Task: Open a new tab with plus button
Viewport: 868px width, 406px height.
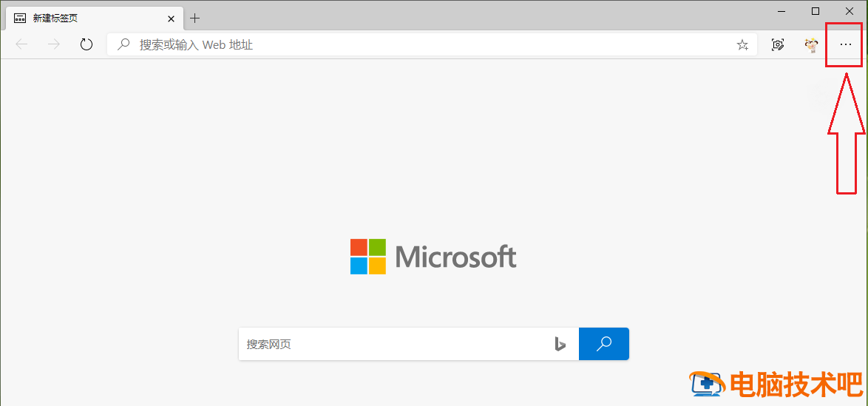Action: click(195, 18)
